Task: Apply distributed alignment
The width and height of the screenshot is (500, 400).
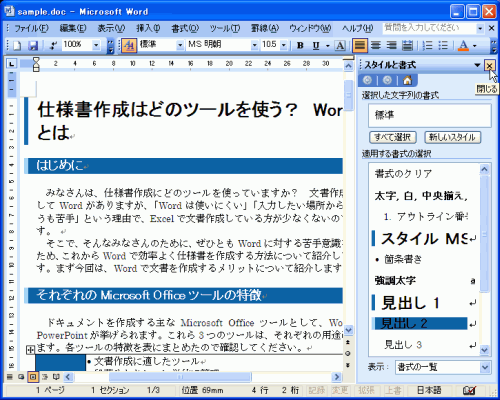Action: (407, 45)
